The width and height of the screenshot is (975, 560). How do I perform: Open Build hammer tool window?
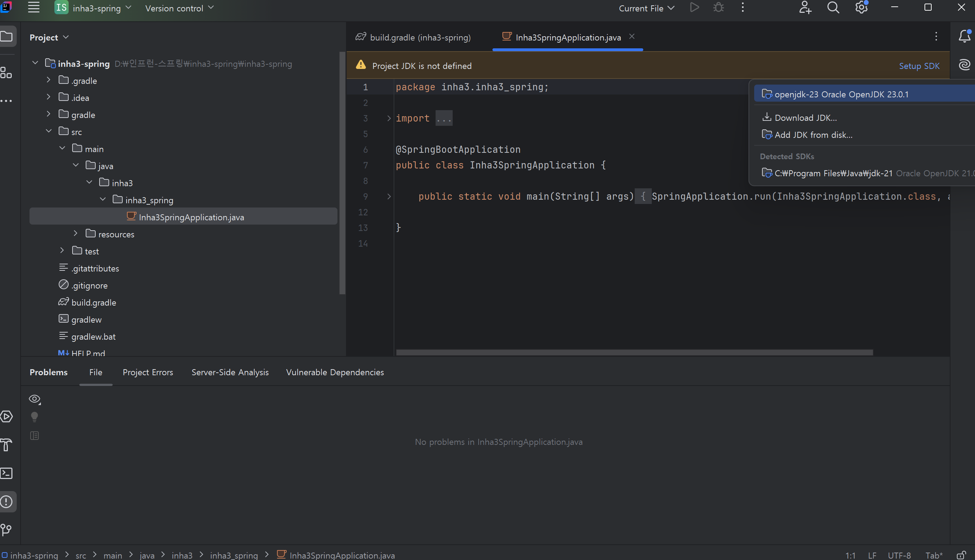coord(6,445)
